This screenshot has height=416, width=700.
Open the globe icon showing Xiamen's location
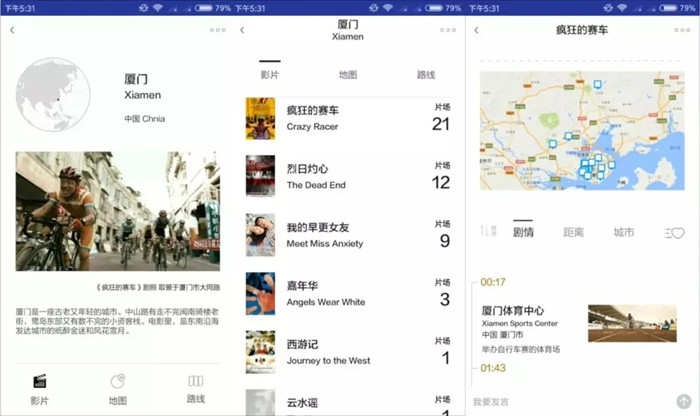53,94
